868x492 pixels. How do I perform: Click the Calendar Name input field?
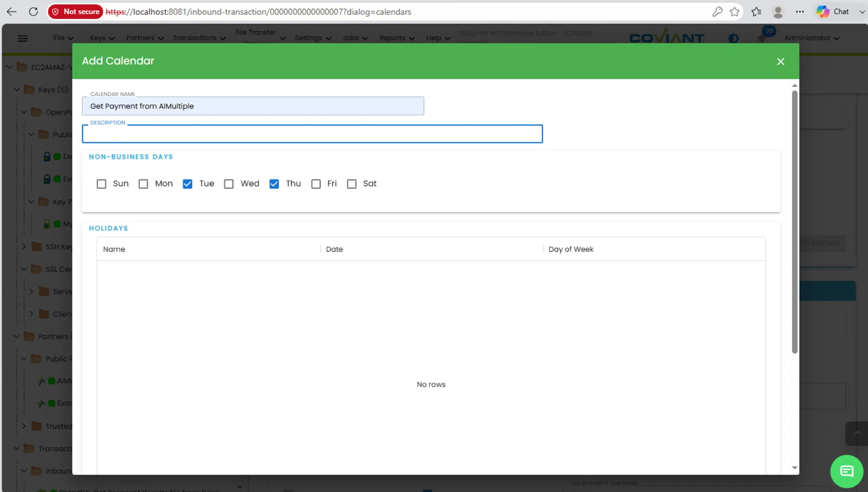[x=253, y=106]
